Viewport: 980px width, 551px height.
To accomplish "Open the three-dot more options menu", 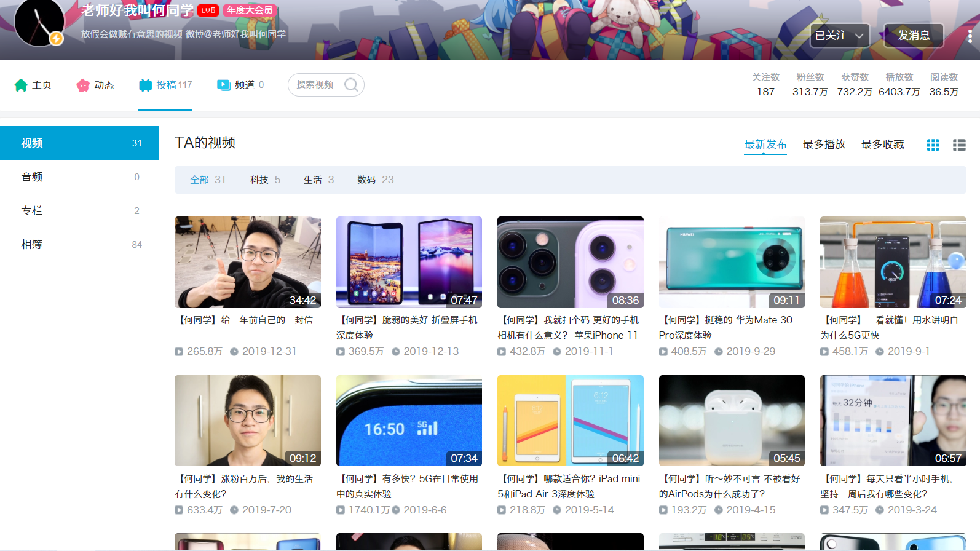I will point(970,36).
